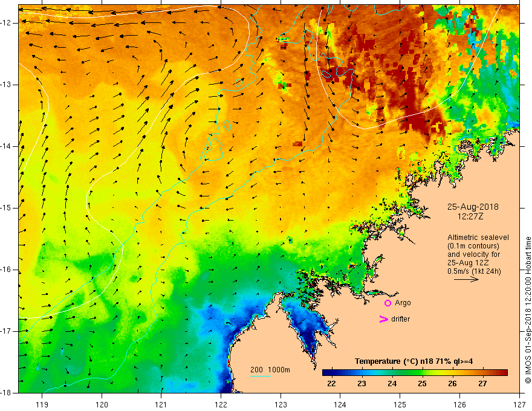Click the latitude label '-12'

pos(6,23)
